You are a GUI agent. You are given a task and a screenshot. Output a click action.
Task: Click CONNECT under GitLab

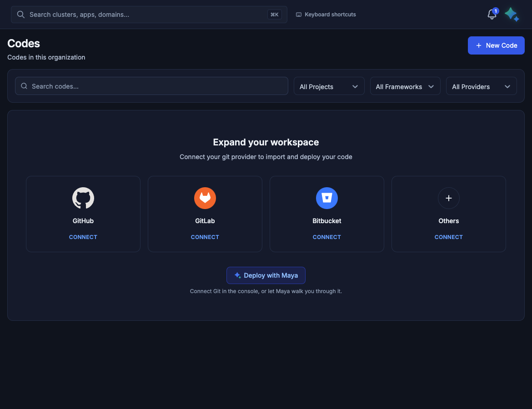point(205,237)
